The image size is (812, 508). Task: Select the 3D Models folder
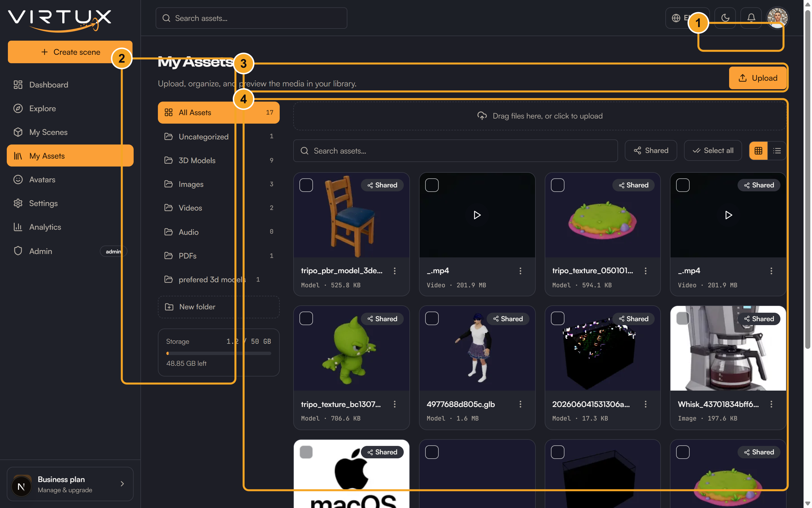(x=219, y=161)
